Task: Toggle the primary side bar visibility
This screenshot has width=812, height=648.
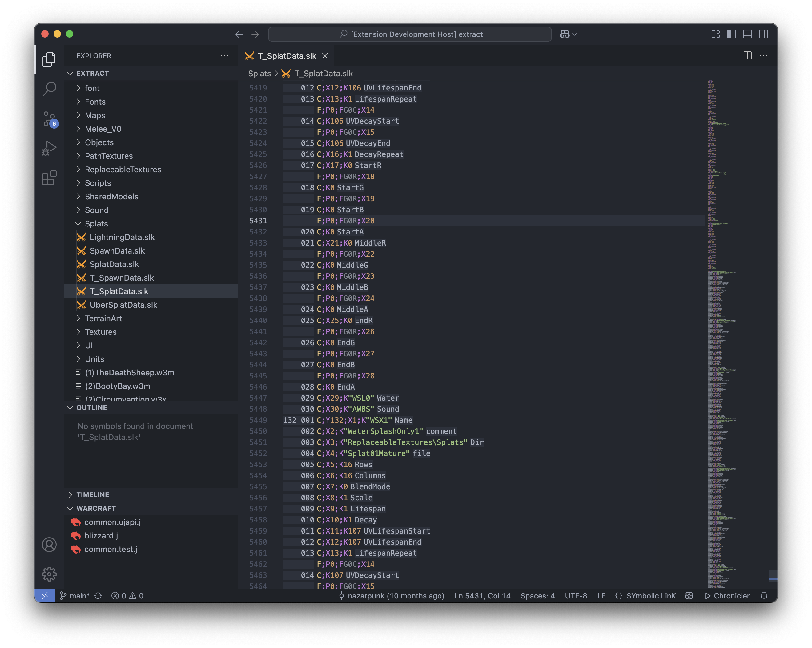Action: (x=731, y=34)
